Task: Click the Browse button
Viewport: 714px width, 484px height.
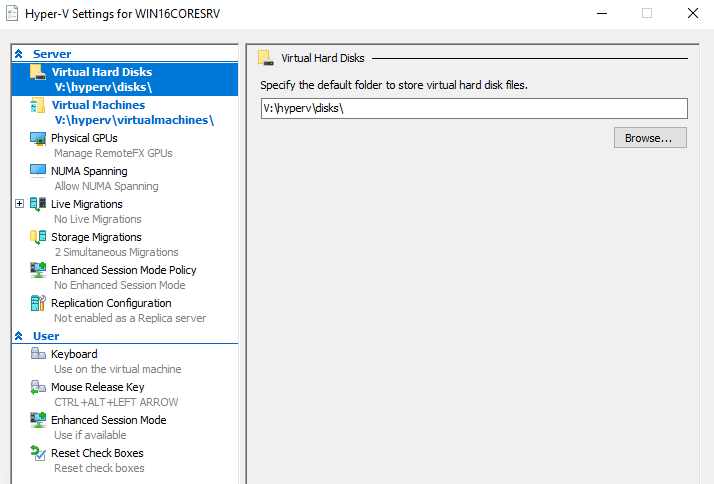Action: coord(650,138)
